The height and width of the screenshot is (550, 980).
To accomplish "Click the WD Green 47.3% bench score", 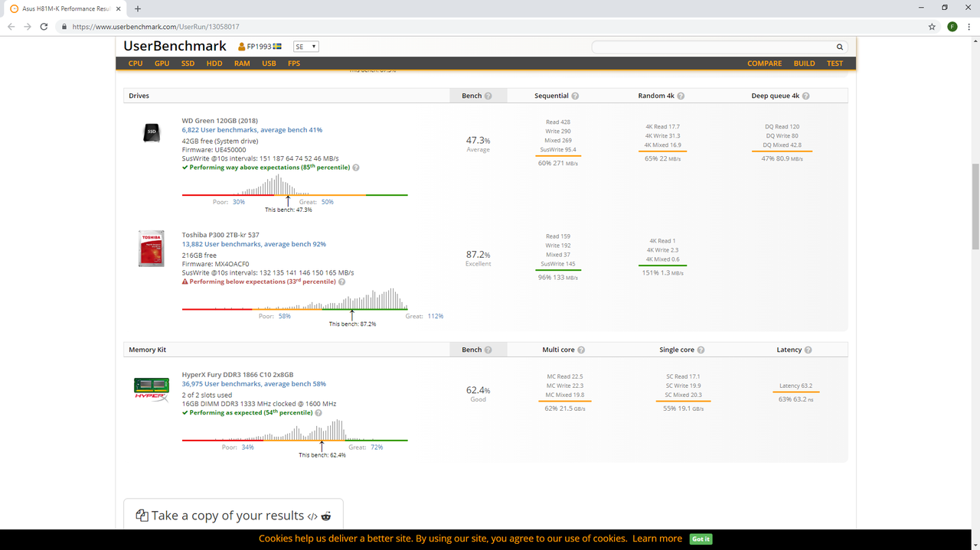I will coord(478,141).
